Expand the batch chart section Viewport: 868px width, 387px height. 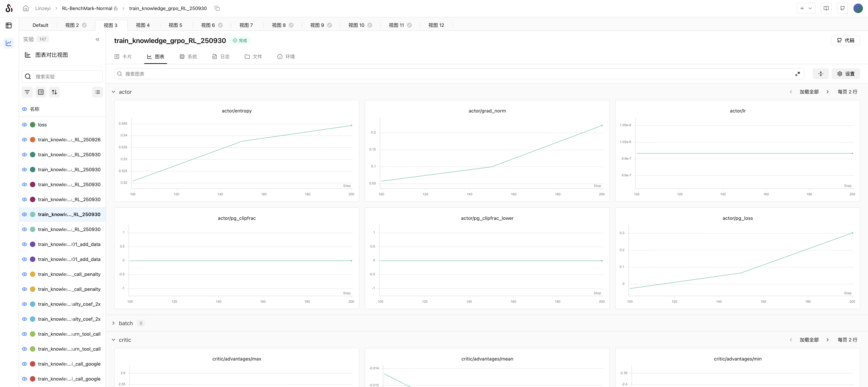tap(114, 323)
